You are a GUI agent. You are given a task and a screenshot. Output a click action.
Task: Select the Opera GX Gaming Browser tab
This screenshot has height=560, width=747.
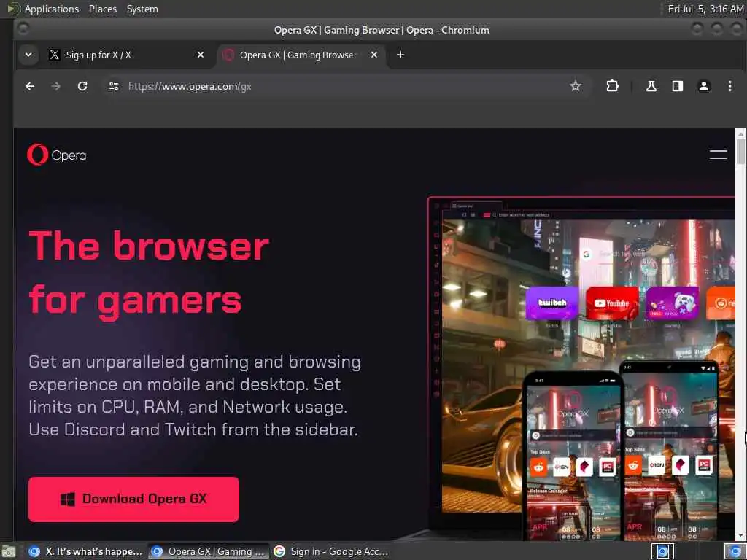click(301, 55)
